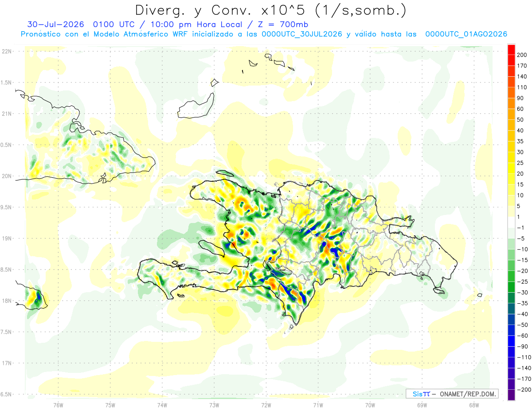Click the colorbar label "35"

click(x=520, y=141)
